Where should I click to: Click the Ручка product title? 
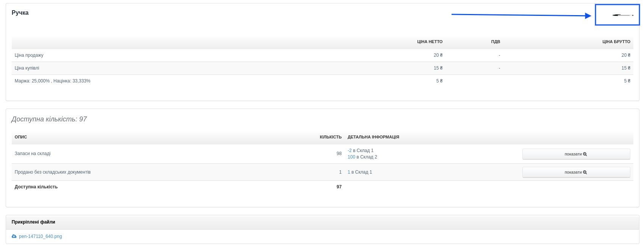click(20, 13)
